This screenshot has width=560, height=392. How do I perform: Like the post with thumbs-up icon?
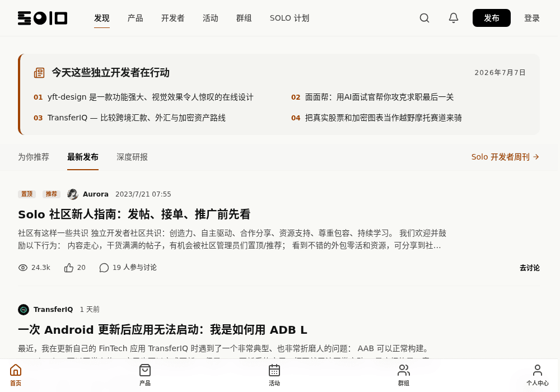coord(68,268)
